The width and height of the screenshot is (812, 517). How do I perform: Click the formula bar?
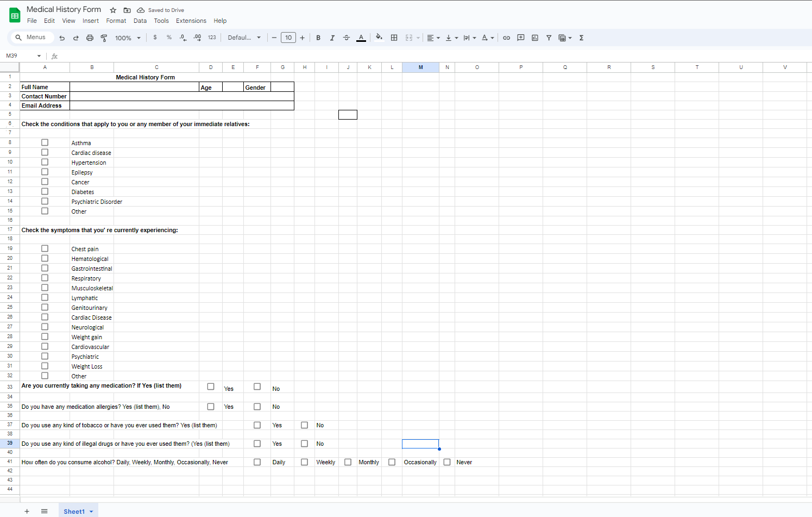[x=435, y=56]
